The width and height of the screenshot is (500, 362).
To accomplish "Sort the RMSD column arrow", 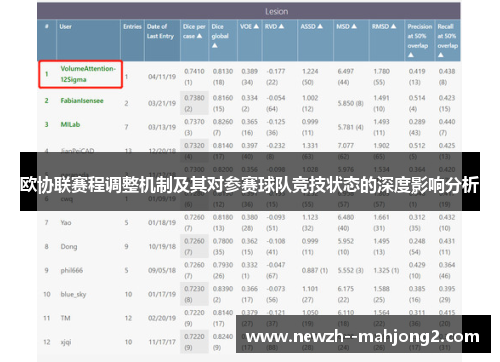I will tap(393, 26).
